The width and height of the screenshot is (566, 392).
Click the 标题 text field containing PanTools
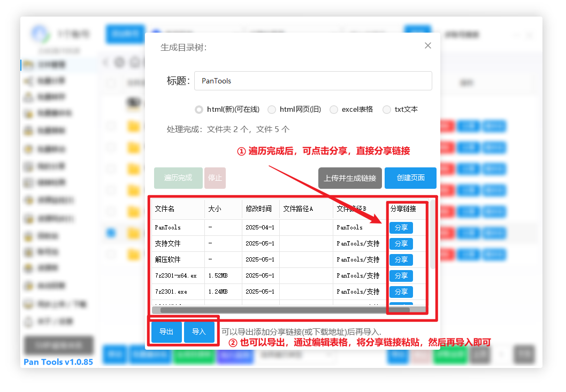click(312, 81)
